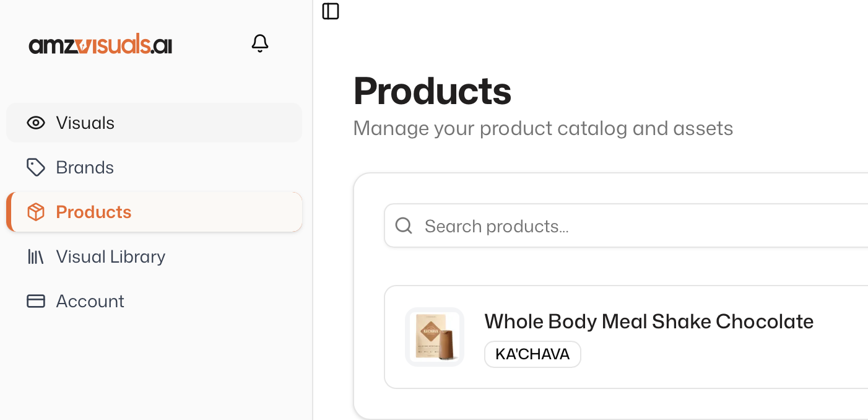The height and width of the screenshot is (420, 868).
Task: Navigate to Account settings
Action: [x=90, y=301]
